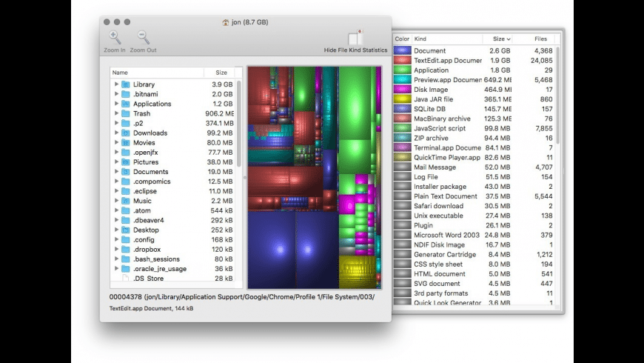Viewport: 644px width, 363px height.
Task: Click the Zoom Out magnifier icon
Action: tap(143, 37)
